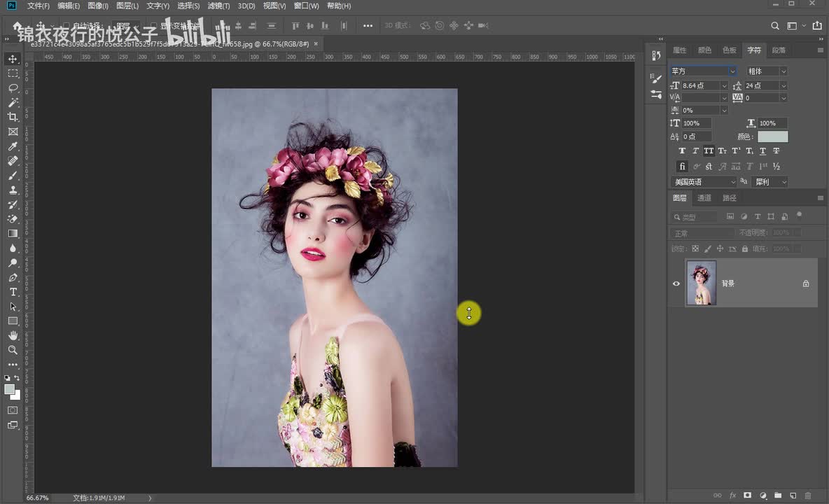The width and height of the screenshot is (829, 504).
Task: Enable the 自动选择 checkbox
Action: (x=67, y=26)
